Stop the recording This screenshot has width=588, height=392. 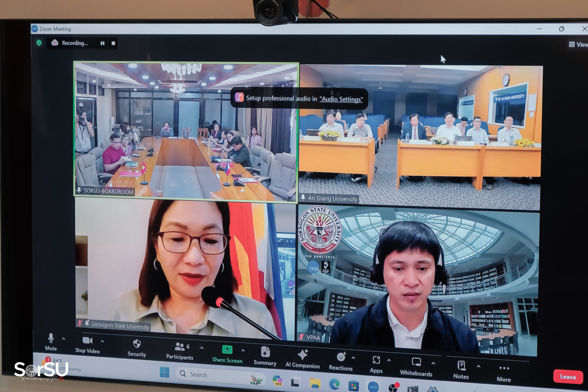[x=113, y=43]
